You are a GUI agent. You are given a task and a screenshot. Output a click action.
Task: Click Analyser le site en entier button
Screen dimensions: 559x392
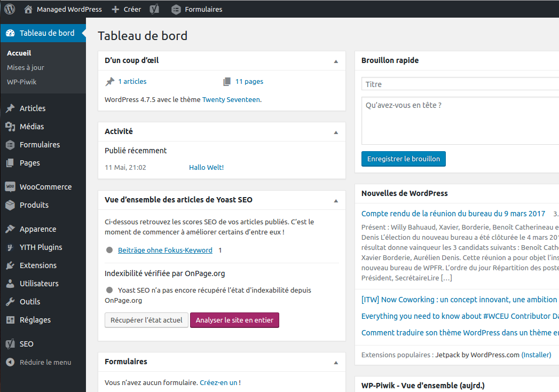click(x=234, y=320)
